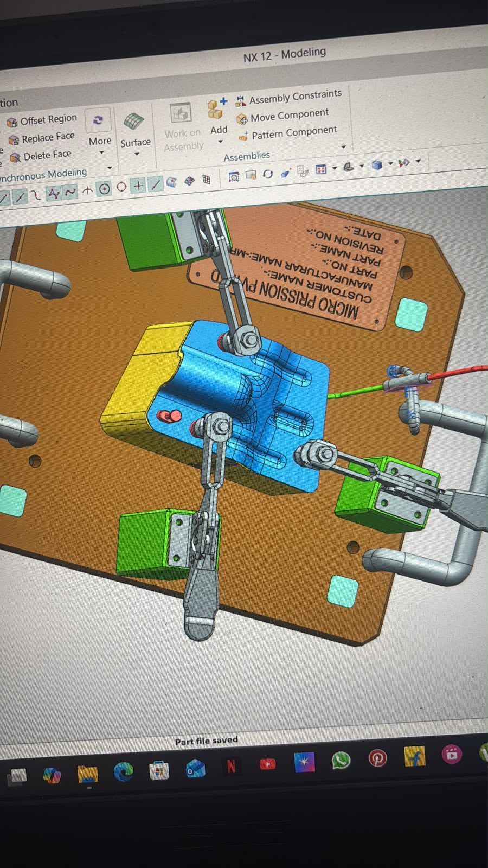Click the Edit Object Display icon
The width and height of the screenshot is (488, 868).
[x=404, y=162]
